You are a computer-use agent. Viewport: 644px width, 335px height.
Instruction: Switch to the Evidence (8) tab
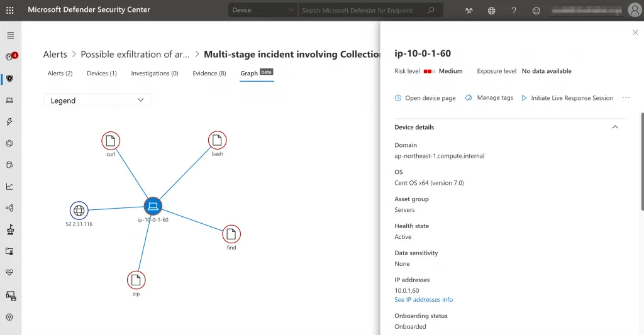(x=209, y=74)
